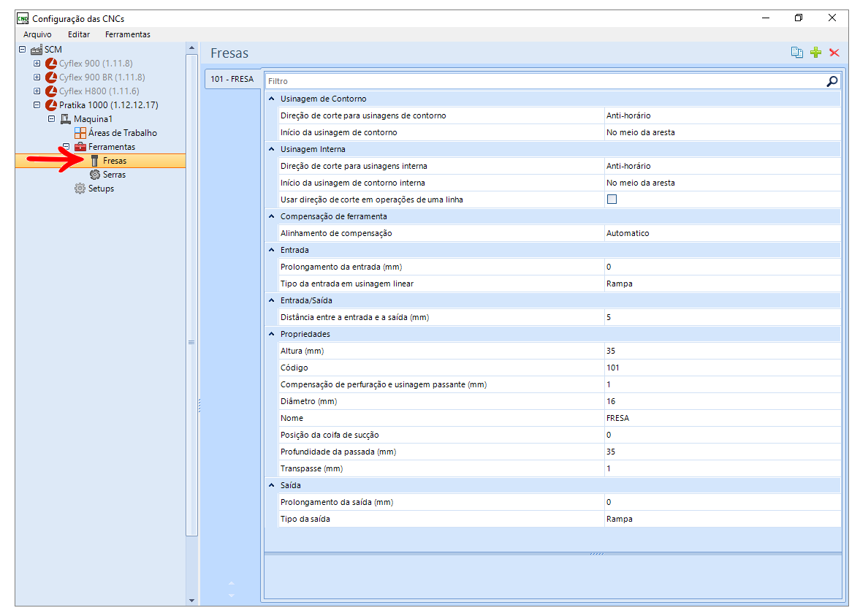
Task: Edit Prolongamento da saída (mm) value
Action: (723, 502)
